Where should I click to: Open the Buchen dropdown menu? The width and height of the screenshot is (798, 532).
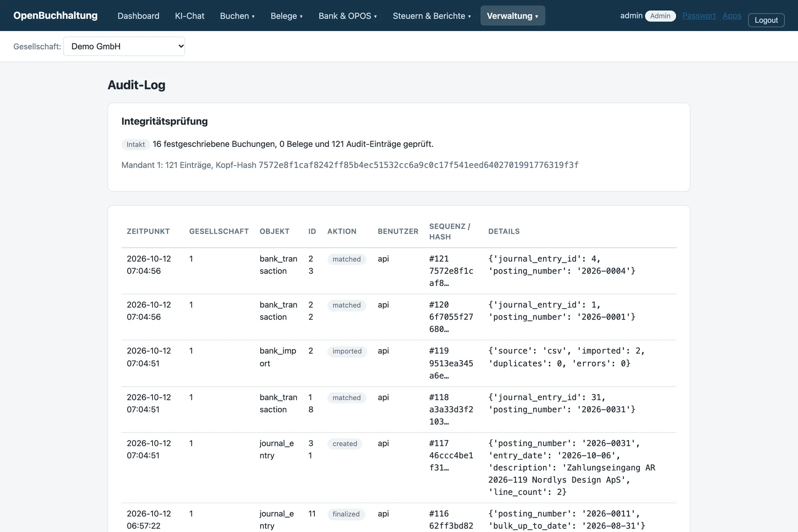pyautogui.click(x=237, y=16)
